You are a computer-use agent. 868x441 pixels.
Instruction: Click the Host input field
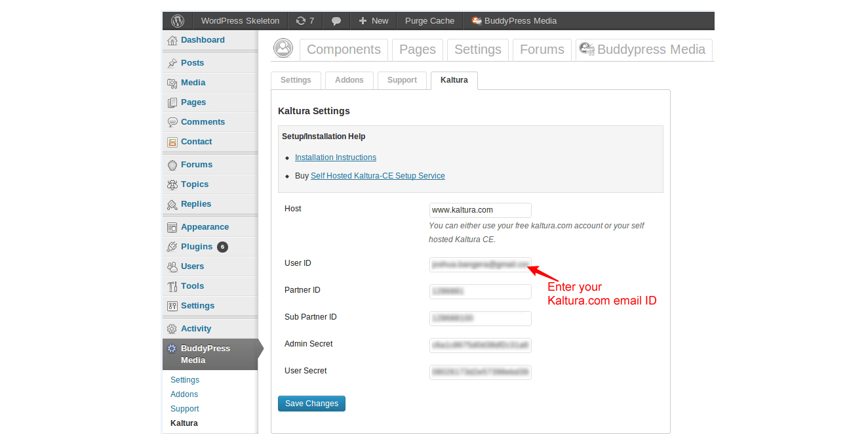pyautogui.click(x=481, y=210)
